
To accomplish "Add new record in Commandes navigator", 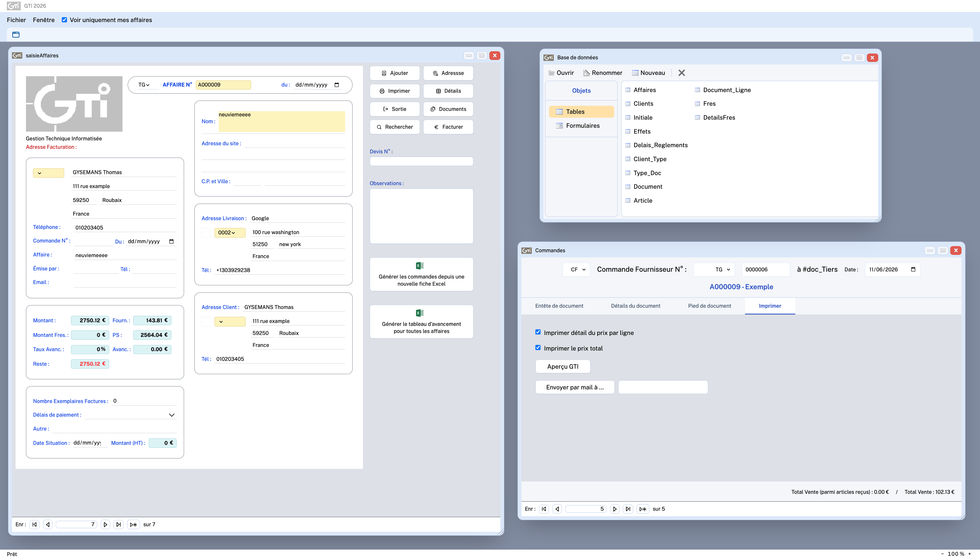I will (x=643, y=509).
